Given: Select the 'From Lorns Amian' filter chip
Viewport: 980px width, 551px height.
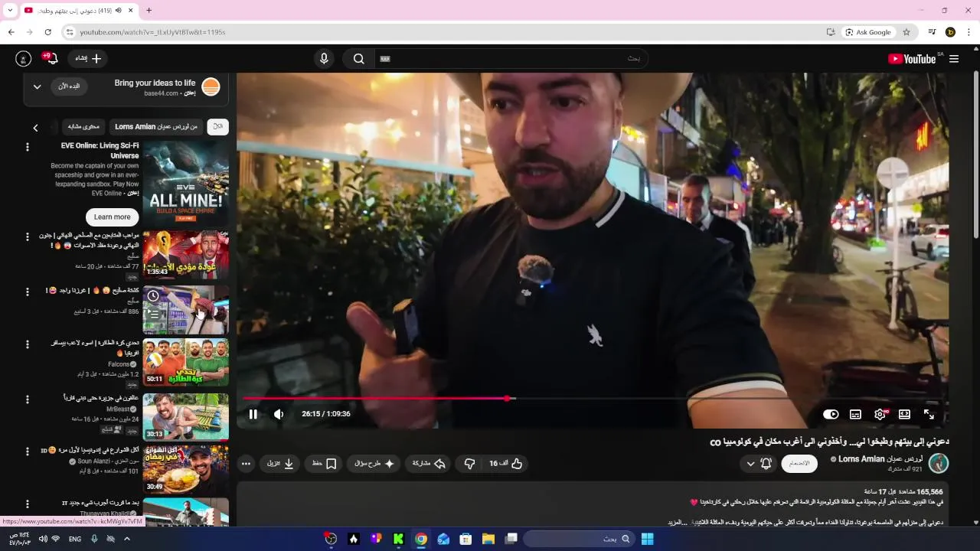Looking at the screenshot, I should (x=156, y=126).
